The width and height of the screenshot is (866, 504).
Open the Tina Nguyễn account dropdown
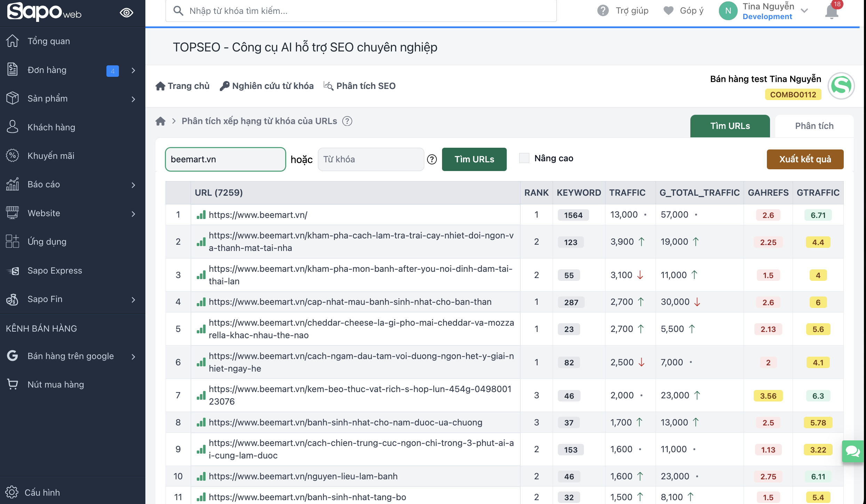coord(804,11)
